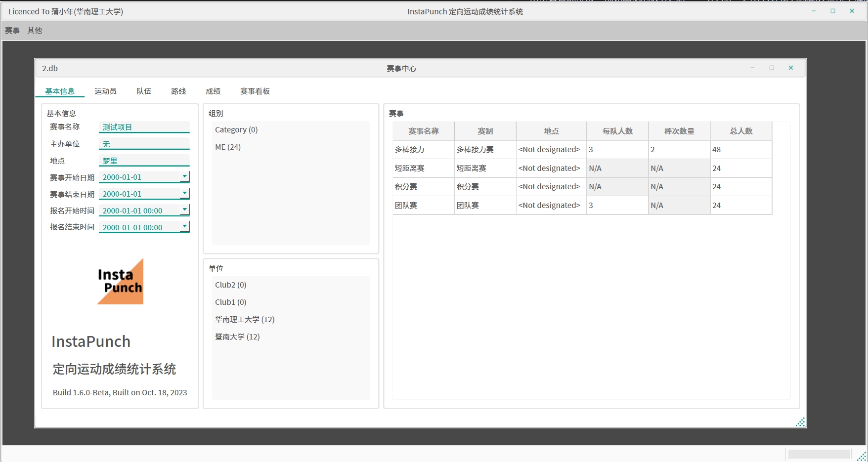Click the 总人数 column header
This screenshot has width=868, height=462.
click(x=741, y=131)
